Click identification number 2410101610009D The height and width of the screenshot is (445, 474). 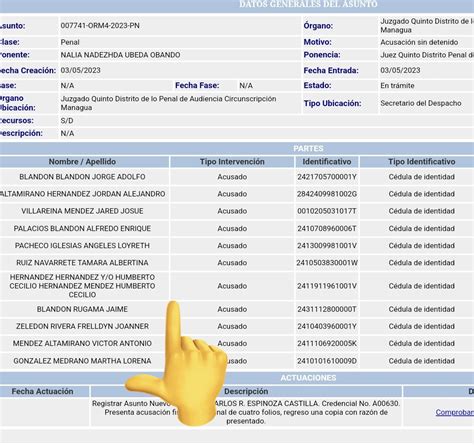(327, 361)
